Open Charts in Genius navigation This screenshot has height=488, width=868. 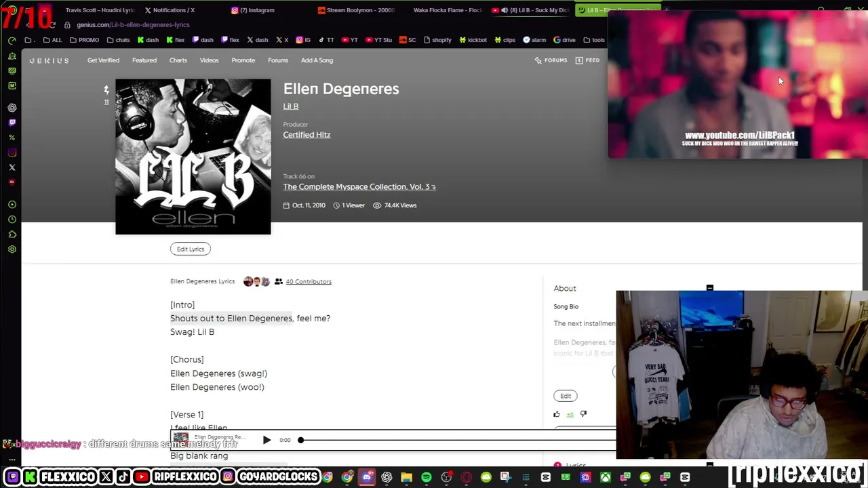178,60
